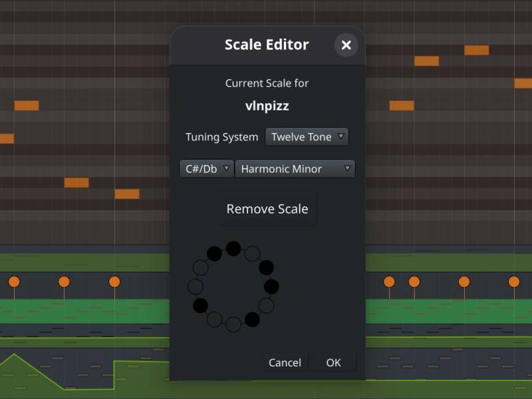
Task: Enable the empty circle right of the top note
Action: 253,254
